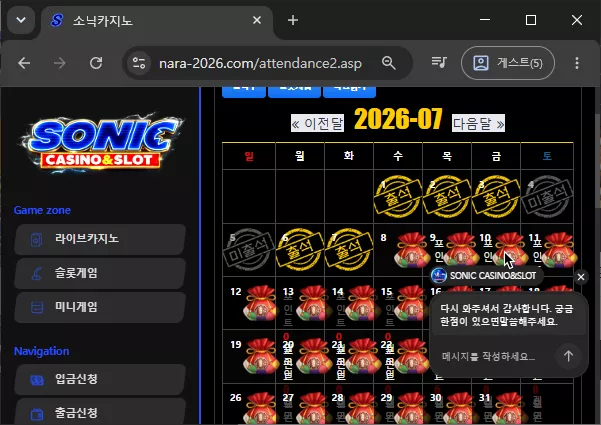Select 미니게임 menu item

tap(100, 307)
